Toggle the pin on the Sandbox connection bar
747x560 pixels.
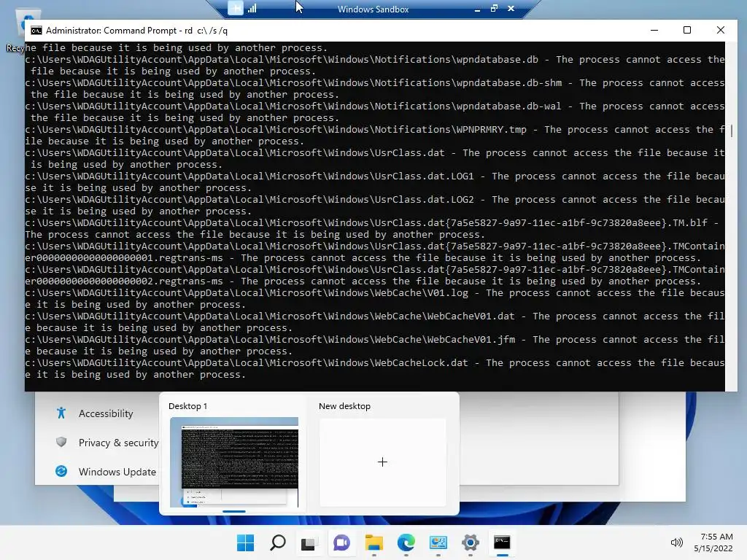click(x=236, y=8)
